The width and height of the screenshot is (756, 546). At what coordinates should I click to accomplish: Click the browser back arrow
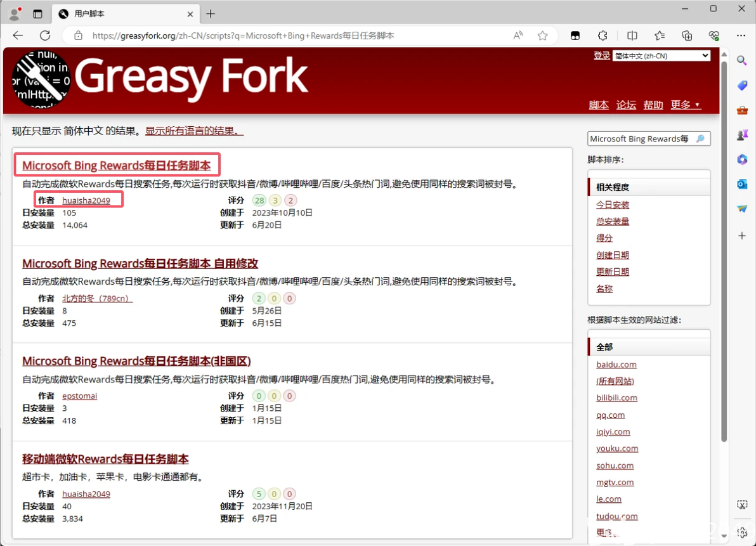(18, 35)
